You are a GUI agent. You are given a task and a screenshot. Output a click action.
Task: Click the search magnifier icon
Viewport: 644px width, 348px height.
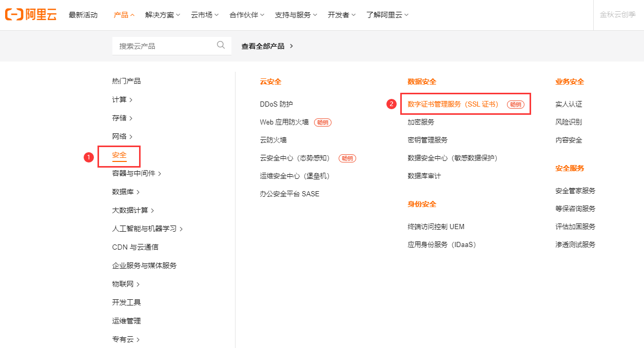click(221, 45)
